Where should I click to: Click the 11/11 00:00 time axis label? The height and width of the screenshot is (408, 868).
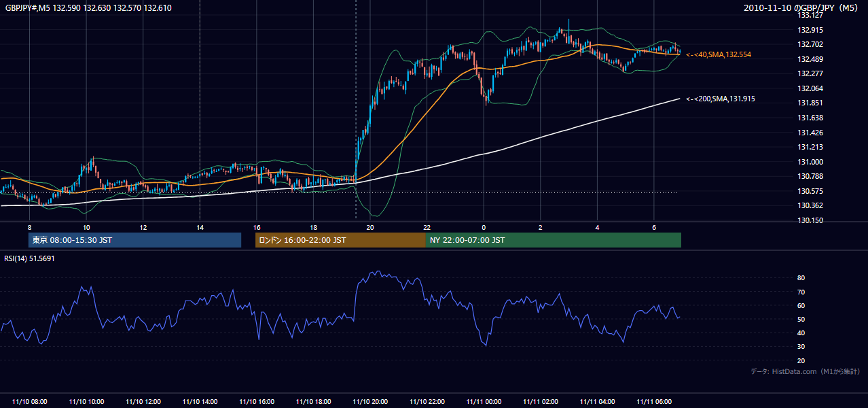pyautogui.click(x=484, y=402)
